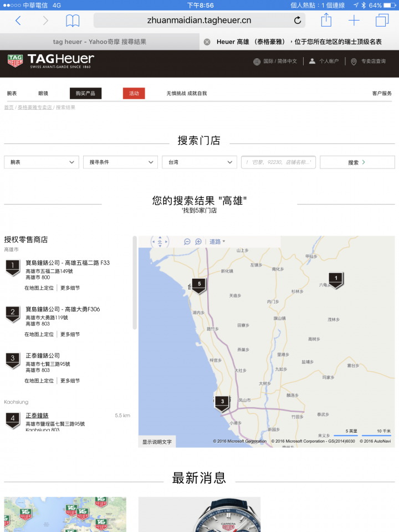Locate 七賢三路95號 store 在地图上定位
The width and height of the screenshot is (399, 532).
[x=39, y=381]
